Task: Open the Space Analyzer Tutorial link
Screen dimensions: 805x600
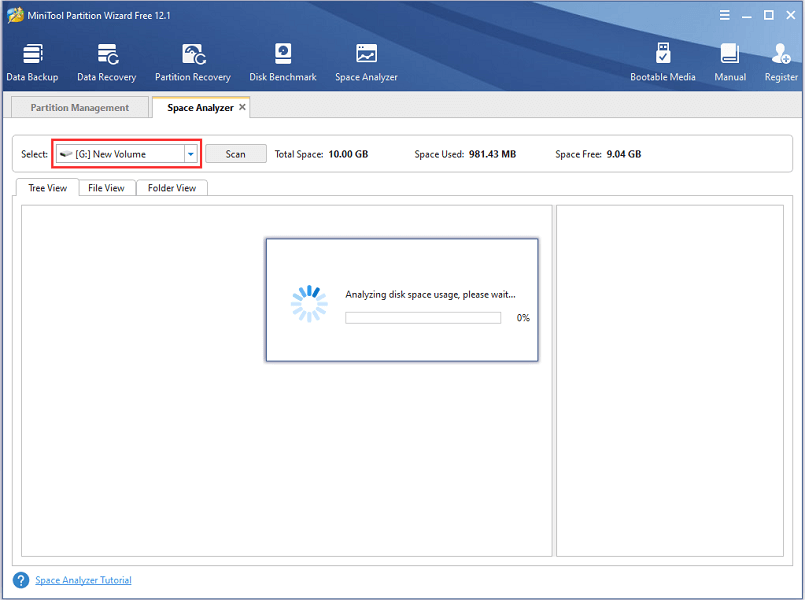Action: point(83,579)
